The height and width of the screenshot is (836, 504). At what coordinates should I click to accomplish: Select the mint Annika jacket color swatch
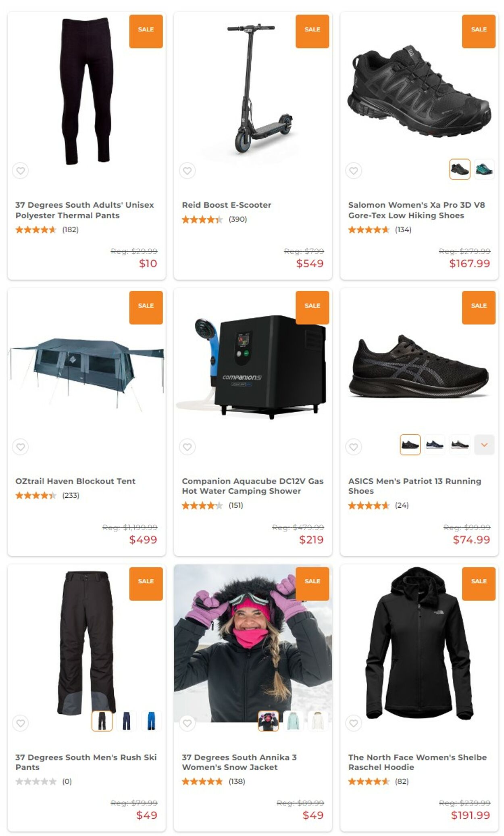pos(293,721)
